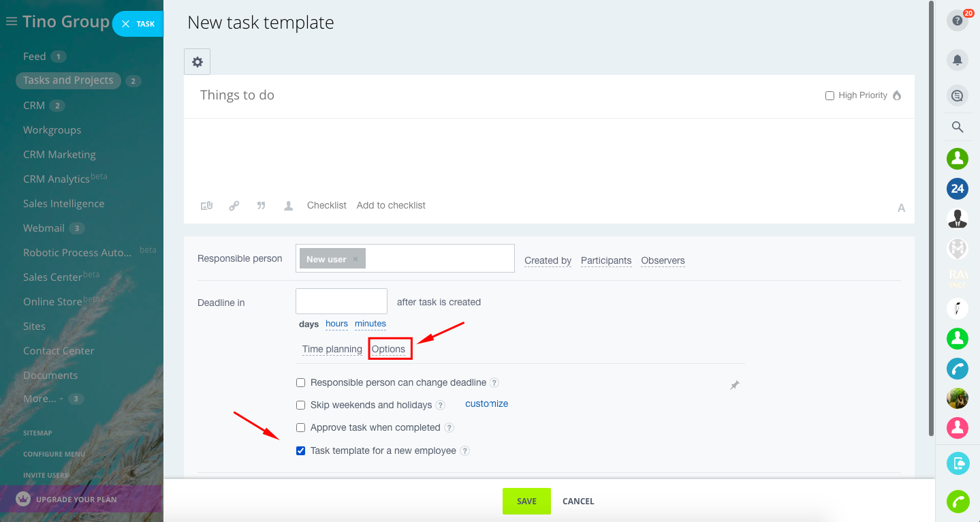Open CONFIGURE MENU link
Image resolution: width=980 pixels, height=522 pixels.
click(x=54, y=454)
